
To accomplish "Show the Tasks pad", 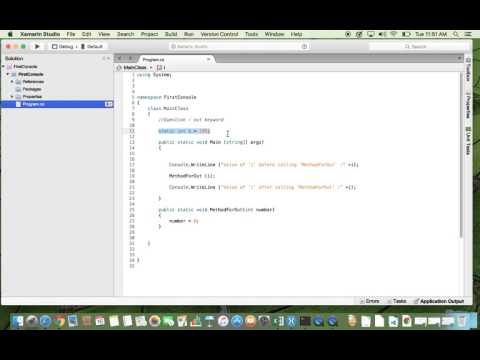I will click(397, 301).
